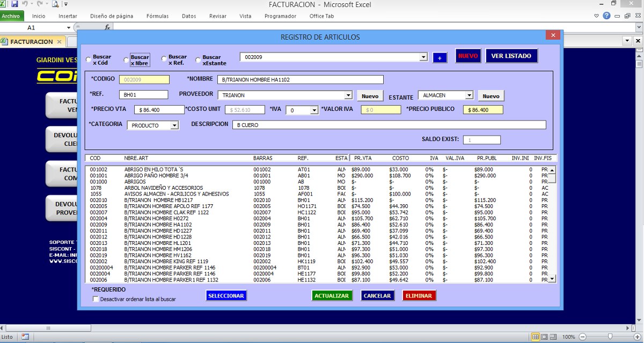Click the macro recording icon in status bar
Screen dimensions: 644x343
[x=25, y=337]
